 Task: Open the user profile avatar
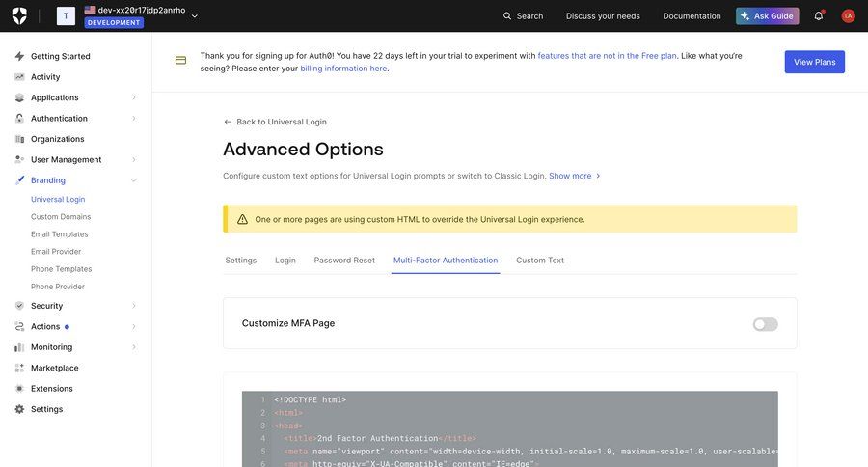848,16
